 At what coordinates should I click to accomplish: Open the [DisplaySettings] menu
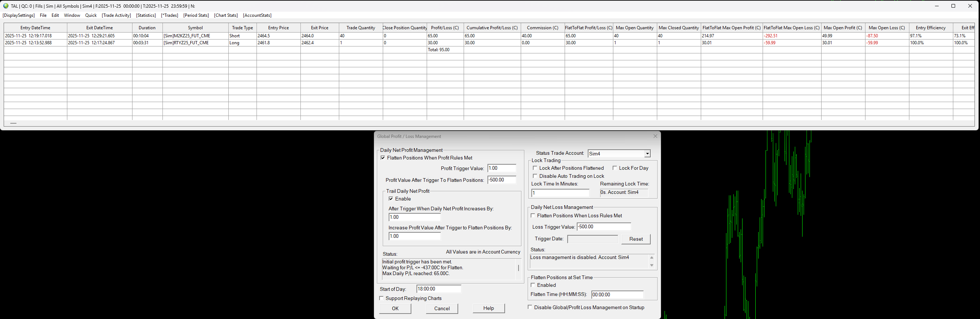(19, 15)
